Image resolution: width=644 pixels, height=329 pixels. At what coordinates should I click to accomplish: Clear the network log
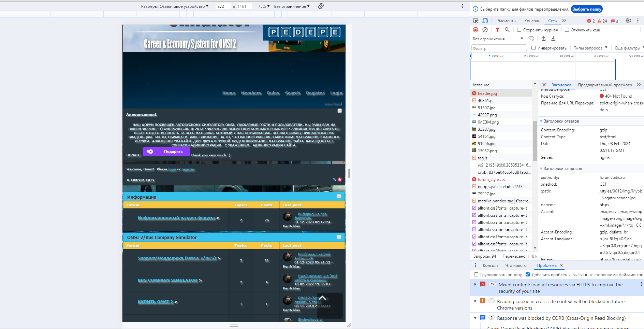pyautogui.click(x=485, y=30)
